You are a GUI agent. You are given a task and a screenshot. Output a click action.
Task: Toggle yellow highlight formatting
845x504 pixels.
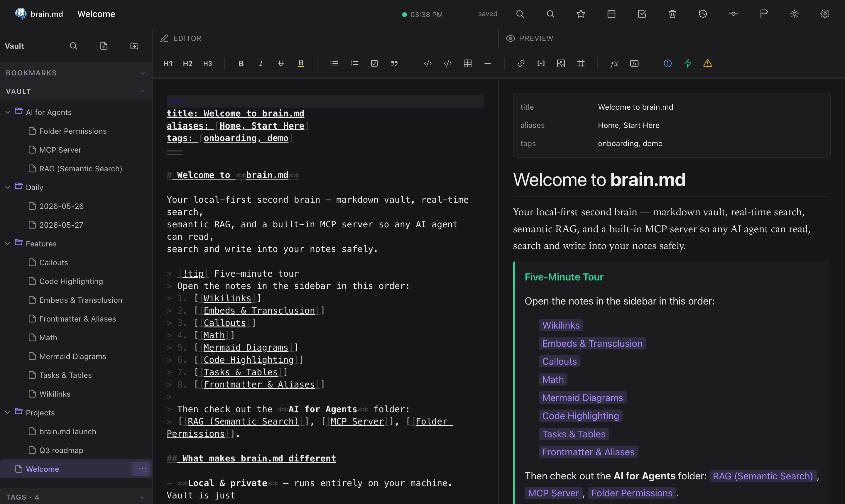point(301,63)
